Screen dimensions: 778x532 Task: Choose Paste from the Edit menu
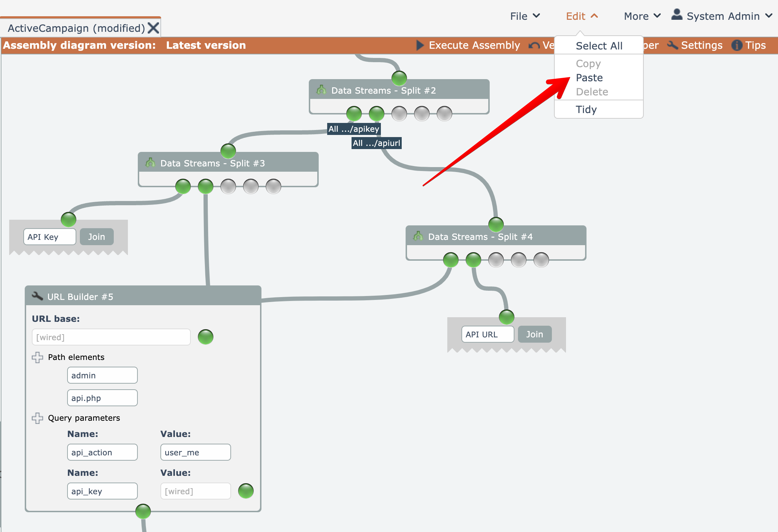[589, 78]
